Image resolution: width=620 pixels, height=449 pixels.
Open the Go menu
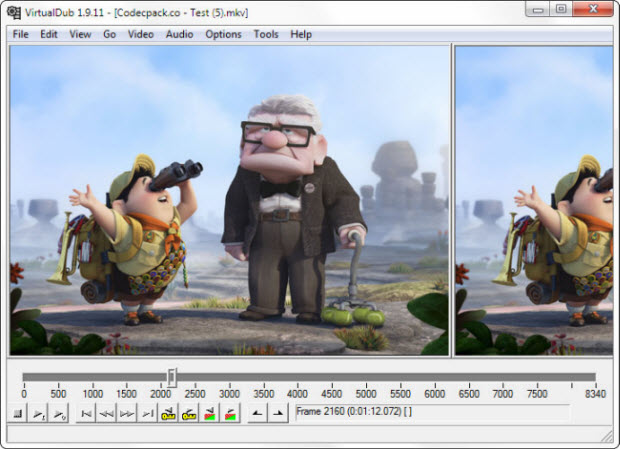tap(110, 34)
